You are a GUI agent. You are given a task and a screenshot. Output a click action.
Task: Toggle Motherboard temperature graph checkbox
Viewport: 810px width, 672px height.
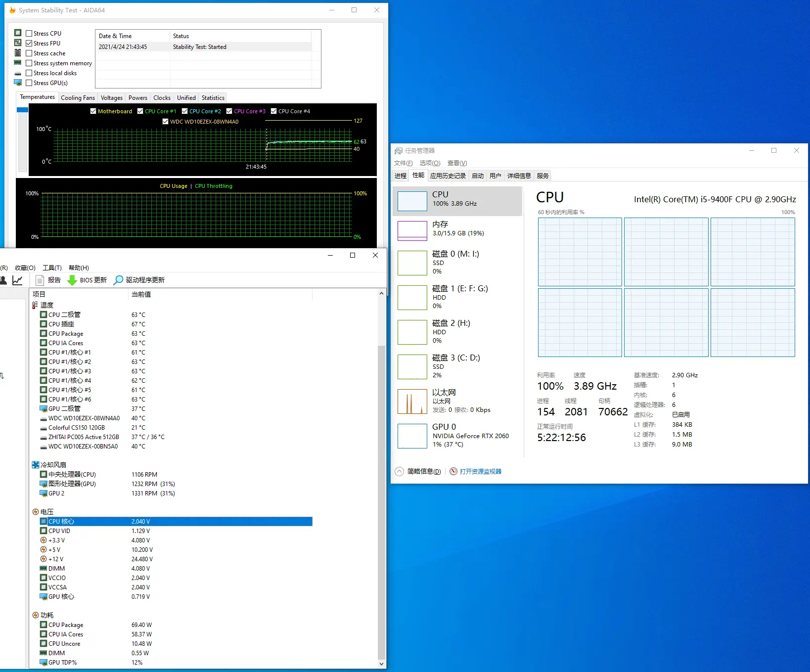[93, 111]
